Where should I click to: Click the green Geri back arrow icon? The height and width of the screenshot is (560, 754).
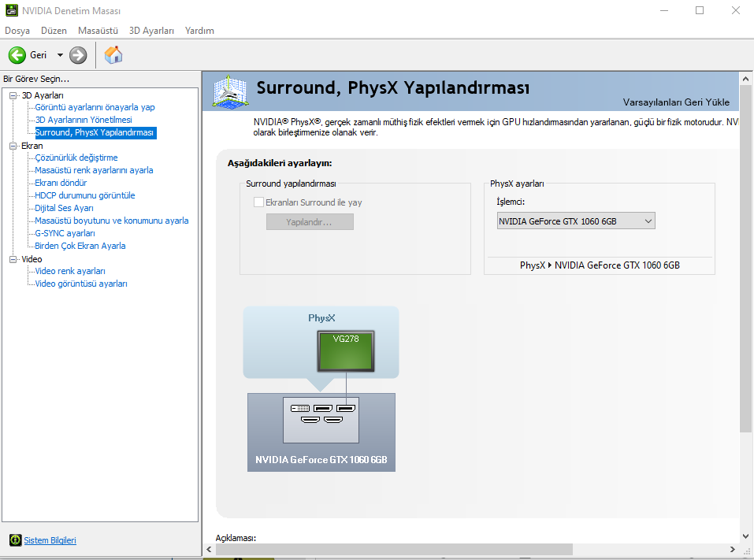[17, 55]
